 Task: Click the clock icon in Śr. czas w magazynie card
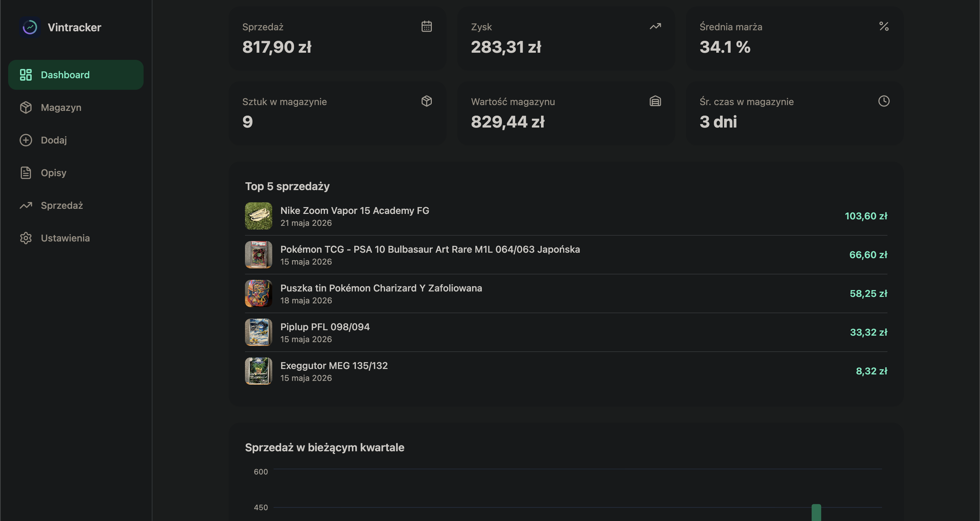(x=884, y=101)
